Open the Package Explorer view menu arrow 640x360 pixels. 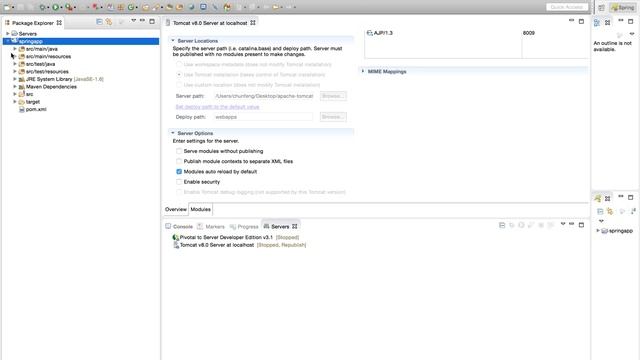pyautogui.click(x=133, y=21)
